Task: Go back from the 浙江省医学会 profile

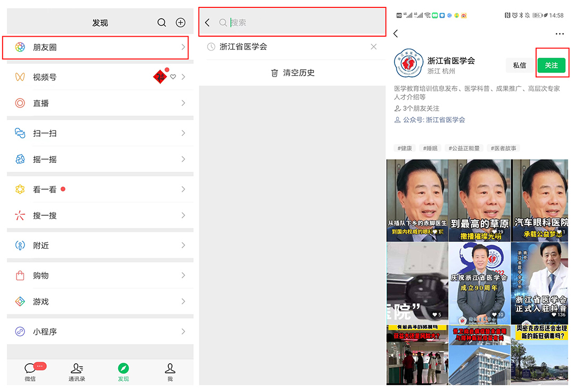Action: 396,34
